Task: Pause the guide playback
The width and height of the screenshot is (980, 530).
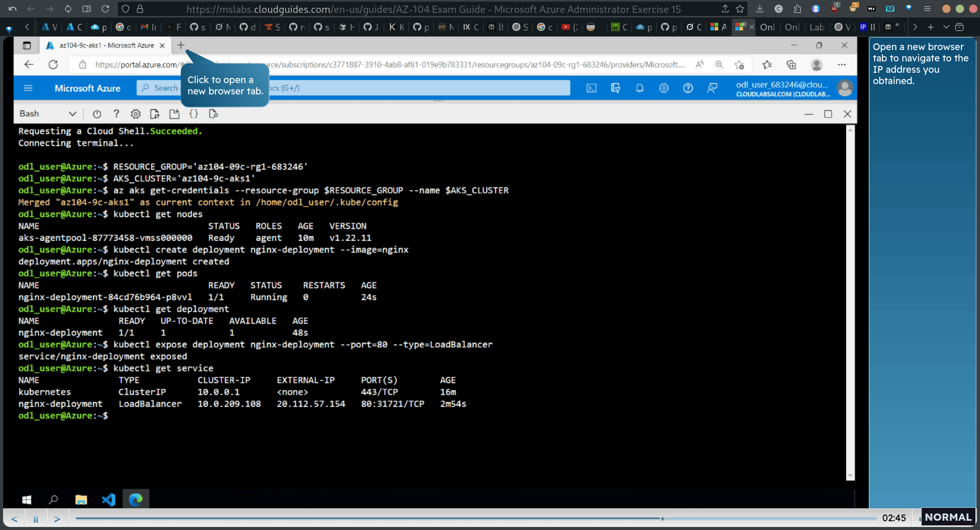Action: point(36,519)
